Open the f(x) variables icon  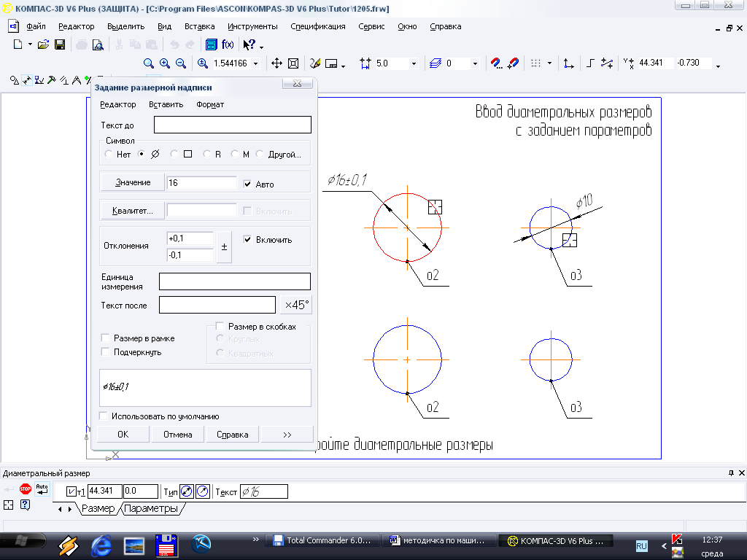(x=228, y=44)
